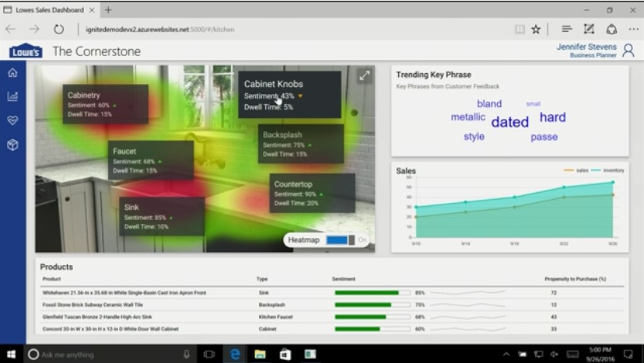Click the Fossil Stone tile sentiment bar

click(x=373, y=305)
